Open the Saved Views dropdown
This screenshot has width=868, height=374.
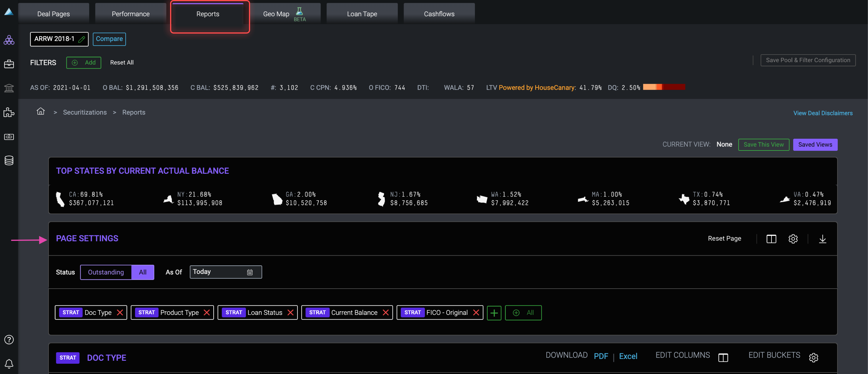point(815,144)
